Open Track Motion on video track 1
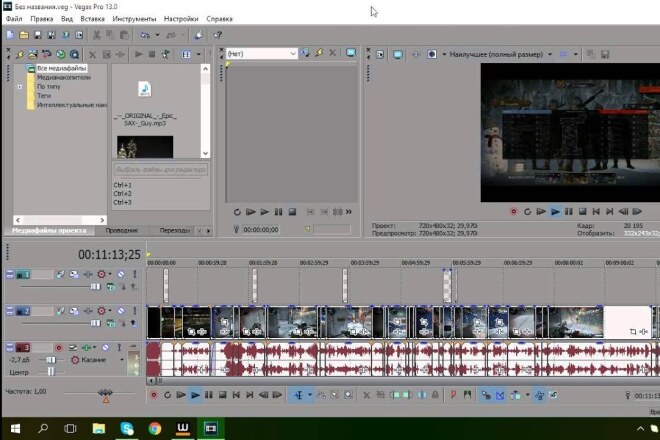Image resolution: width=660 pixels, height=440 pixels. (74, 274)
